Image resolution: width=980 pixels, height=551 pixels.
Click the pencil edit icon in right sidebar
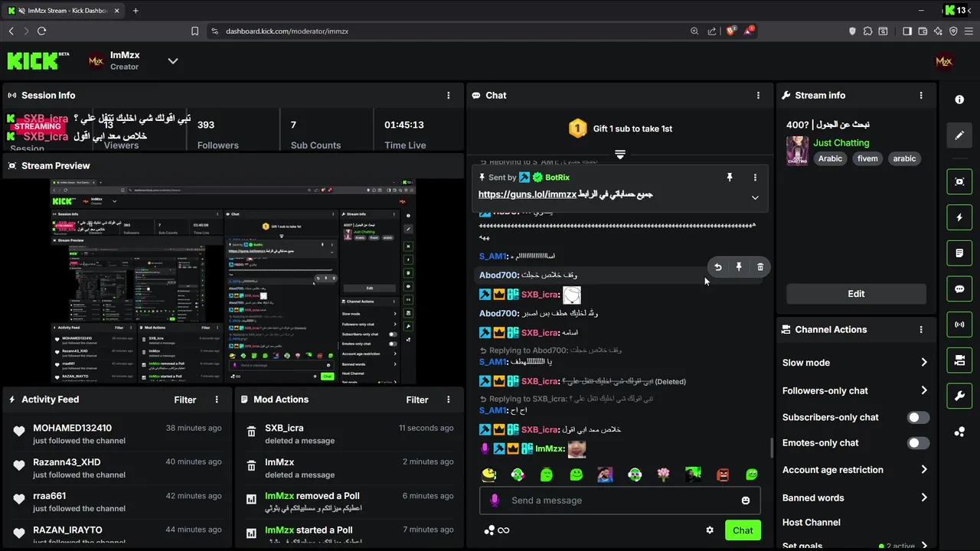click(959, 135)
